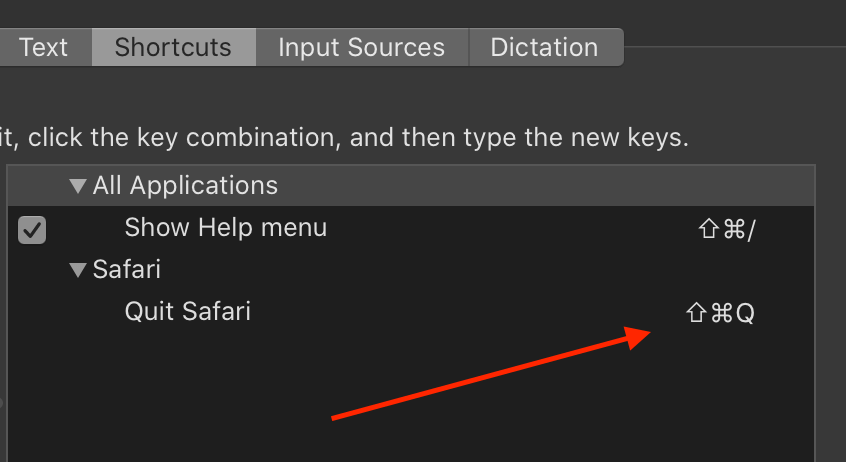Collapse the All Applications disclosure triangle
846x462 pixels.
coord(78,186)
